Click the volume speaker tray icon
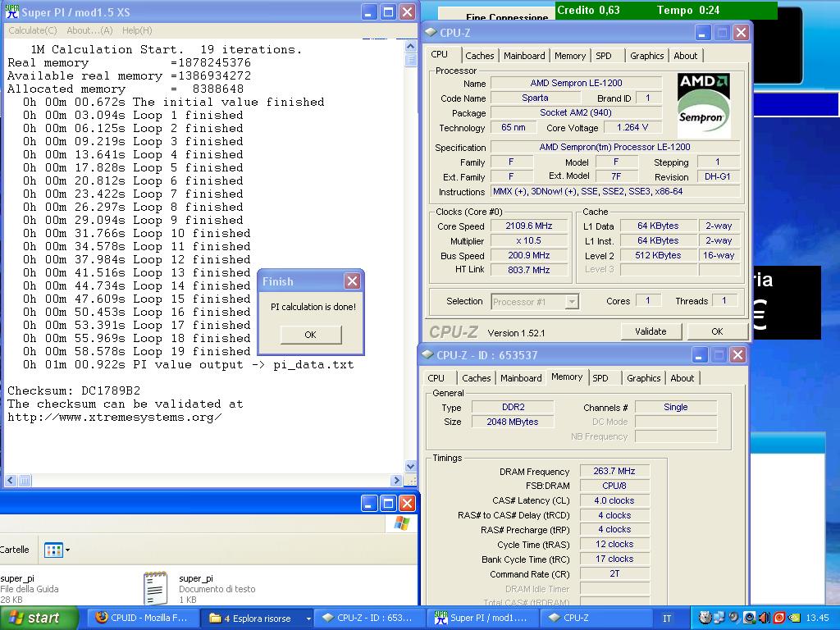This screenshot has width=840, height=630. 765,619
